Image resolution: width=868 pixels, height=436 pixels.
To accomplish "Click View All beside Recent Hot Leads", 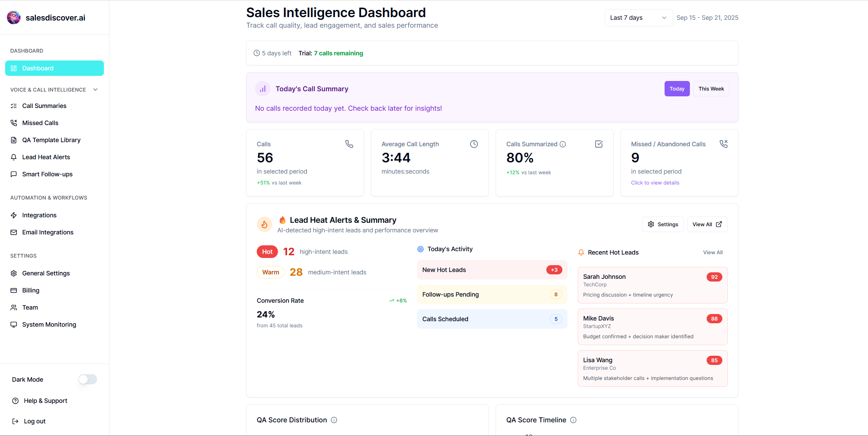I will coord(713,253).
